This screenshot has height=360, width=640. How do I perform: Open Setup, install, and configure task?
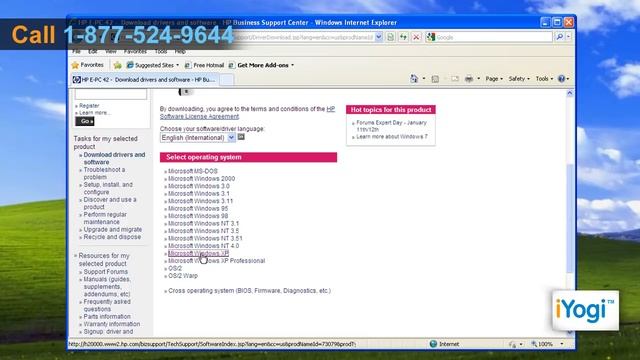108,188
